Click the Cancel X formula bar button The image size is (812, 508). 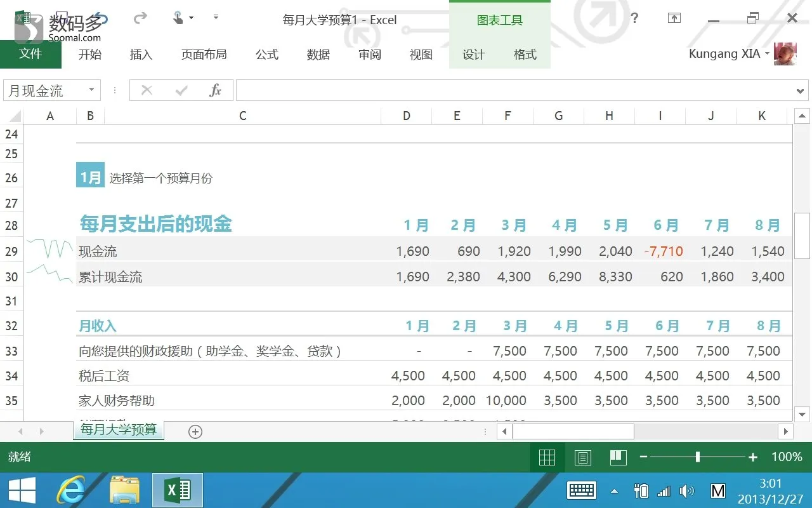click(147, 90)
